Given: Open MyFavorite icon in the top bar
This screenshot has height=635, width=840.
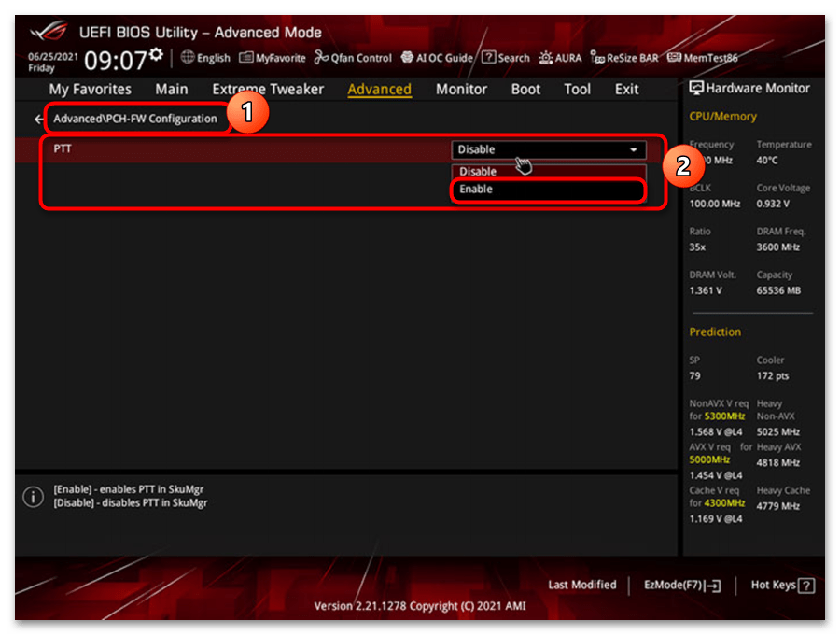Looking at the screenshot, I should [245, 57].
